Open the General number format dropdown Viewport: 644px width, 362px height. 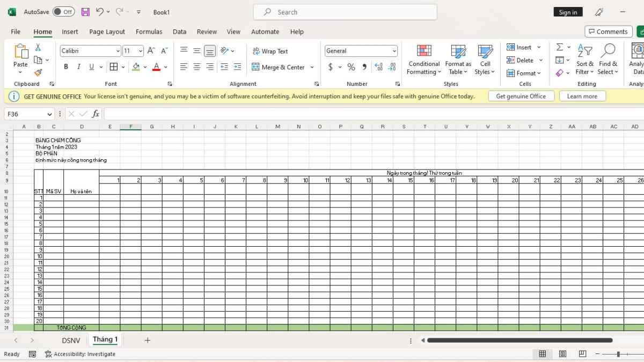pos(394,51)
